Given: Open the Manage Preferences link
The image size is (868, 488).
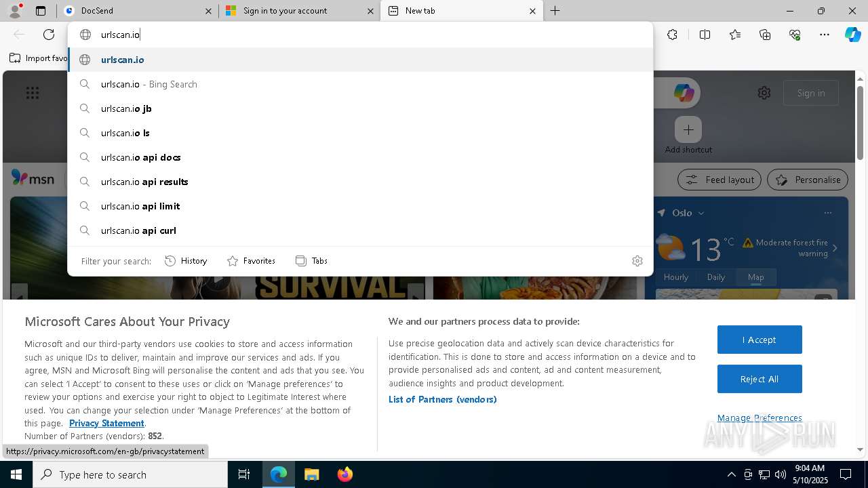Looking at the screenshot, I should [759, 418].
